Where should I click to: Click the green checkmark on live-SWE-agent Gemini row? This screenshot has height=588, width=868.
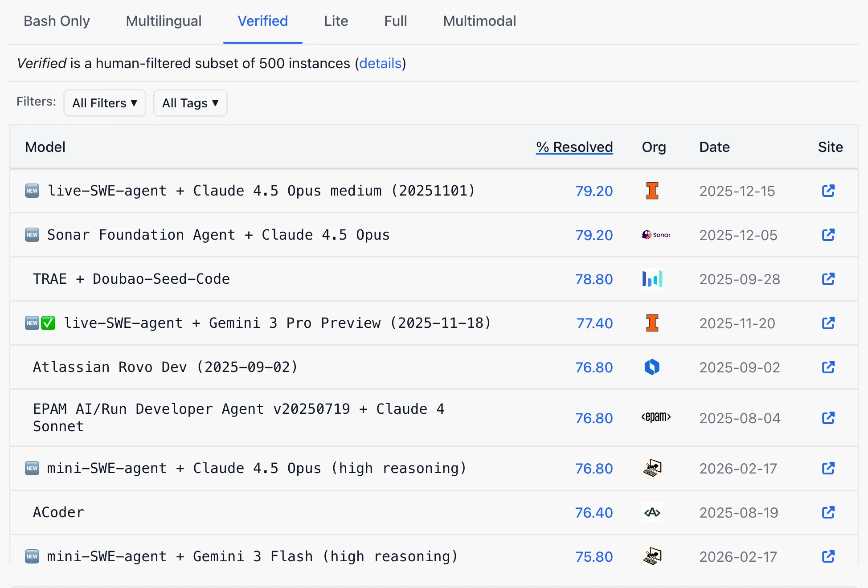tap(48, 323)
